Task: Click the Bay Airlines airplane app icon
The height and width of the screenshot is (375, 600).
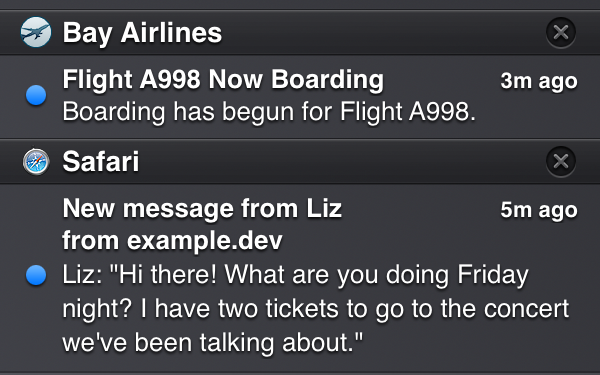Action: 36,33
